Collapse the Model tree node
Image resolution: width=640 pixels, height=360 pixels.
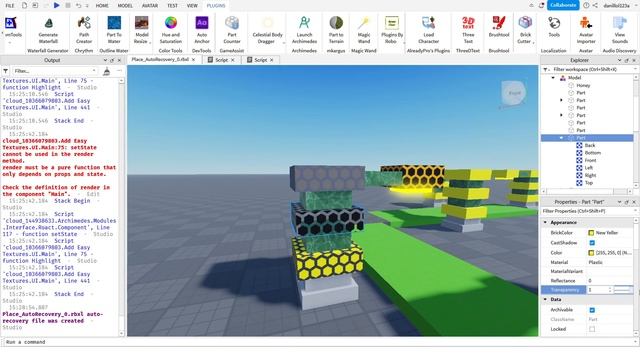click(553, 78)
